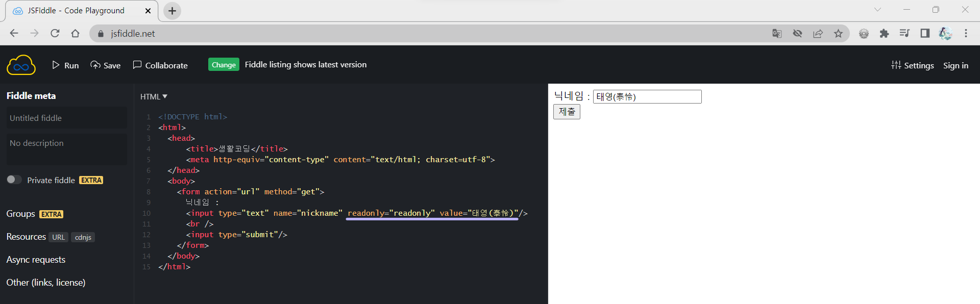Expand Async requests section

coord(36,260)
